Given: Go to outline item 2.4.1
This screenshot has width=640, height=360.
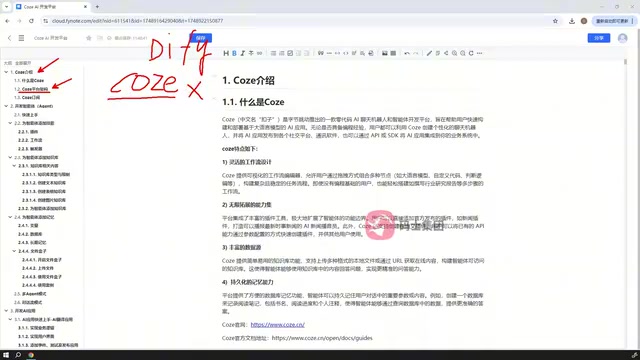Looking at the screenshot, I should pyautogui.click(x=28, y=225).
